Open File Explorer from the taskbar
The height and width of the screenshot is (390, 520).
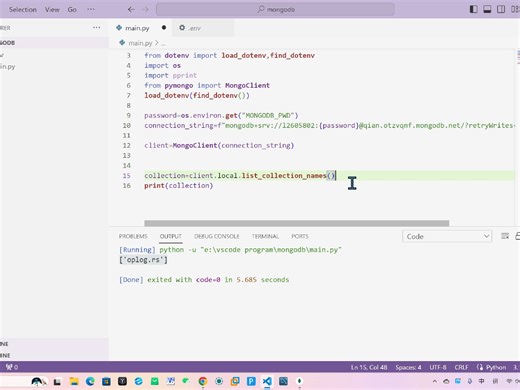coord(74,381)
